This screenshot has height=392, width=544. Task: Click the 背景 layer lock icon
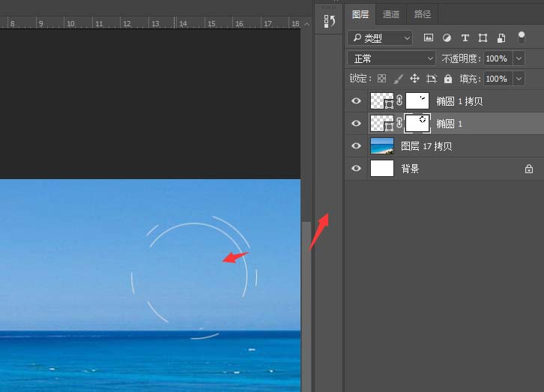pyautogui.click(x=529, y=169)
